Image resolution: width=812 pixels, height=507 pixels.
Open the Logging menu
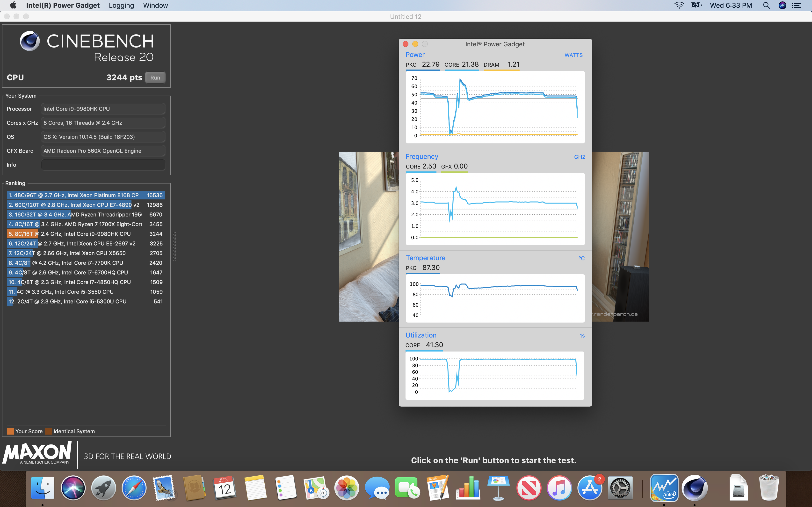(121, 5)
